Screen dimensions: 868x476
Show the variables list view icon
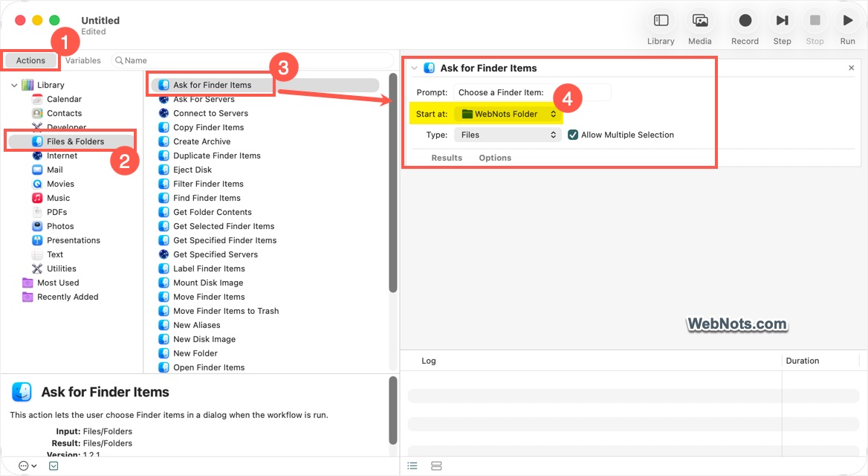(436, 466)
